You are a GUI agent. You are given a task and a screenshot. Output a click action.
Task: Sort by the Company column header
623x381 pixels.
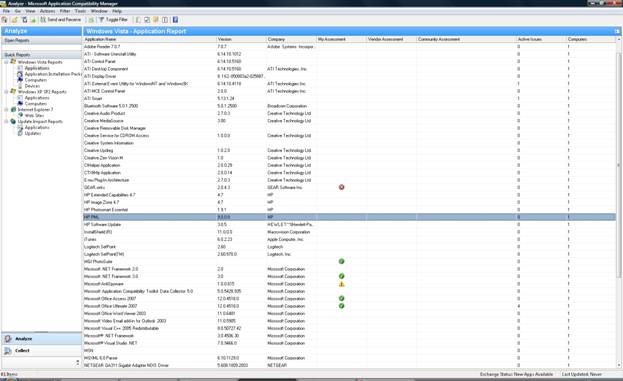pyautogui.click(x=292, y=39)
